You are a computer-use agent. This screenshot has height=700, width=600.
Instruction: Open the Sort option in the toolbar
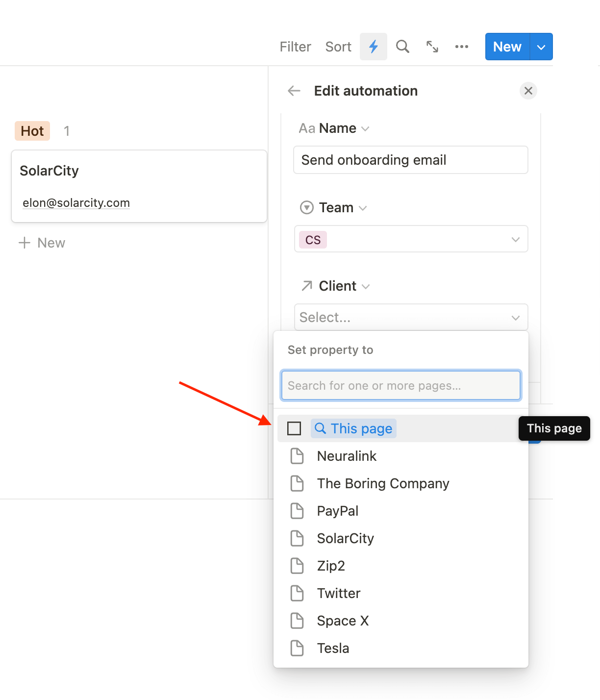(338, 47)
